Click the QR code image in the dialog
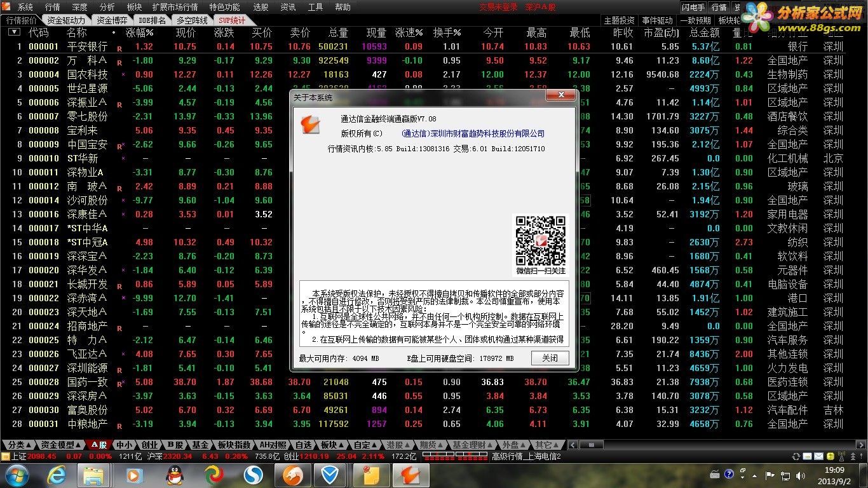The image size is (868, 488). point(540,241)
